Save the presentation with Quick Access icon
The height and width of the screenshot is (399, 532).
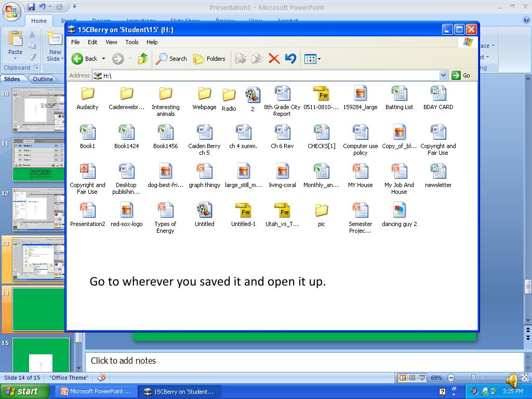click(31, 6)
